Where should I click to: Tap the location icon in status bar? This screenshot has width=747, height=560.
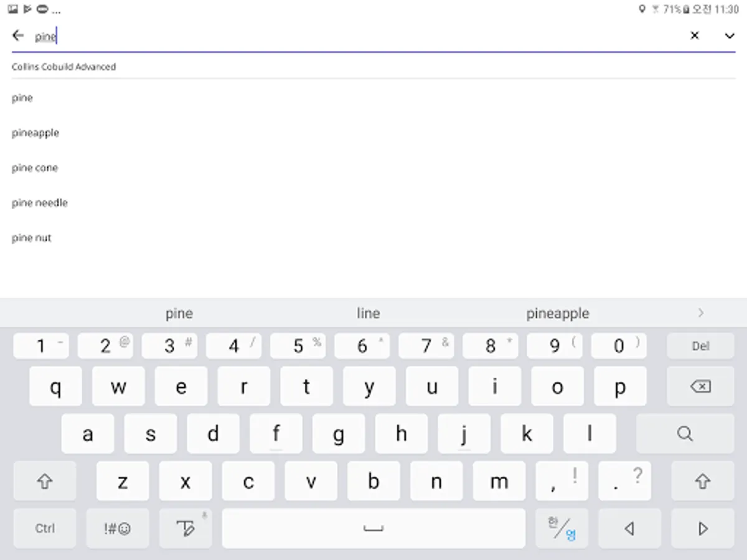[642, 9]
